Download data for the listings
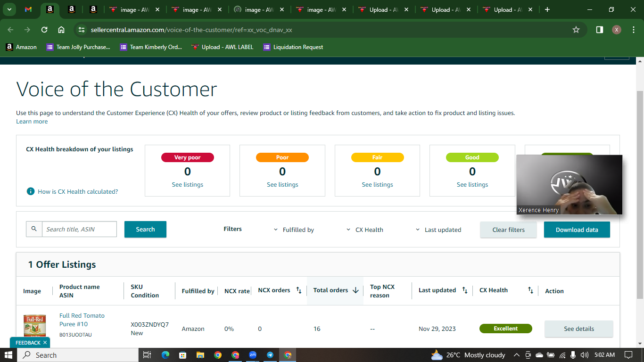The height and width of the screenshot is (362, 644). [x=577, y=230]
